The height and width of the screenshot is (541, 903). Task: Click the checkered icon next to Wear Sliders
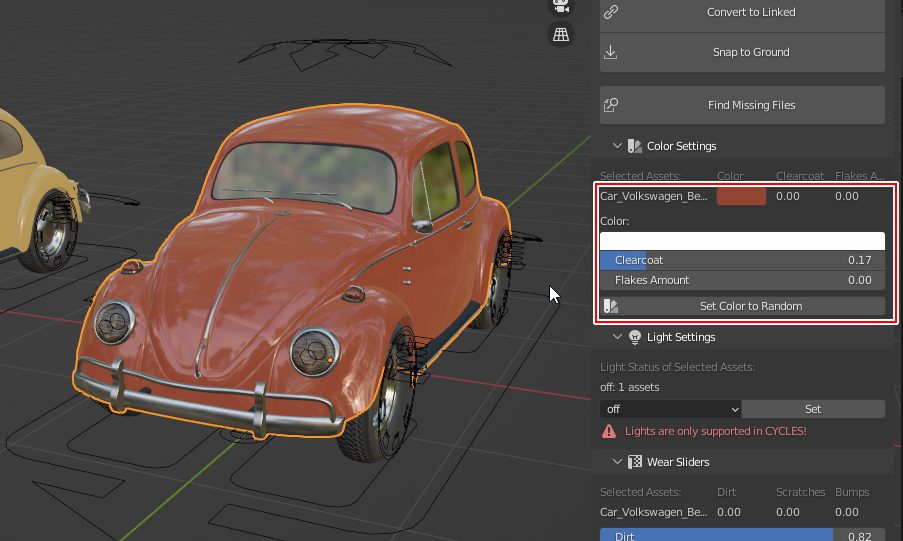tap(634, 462)
